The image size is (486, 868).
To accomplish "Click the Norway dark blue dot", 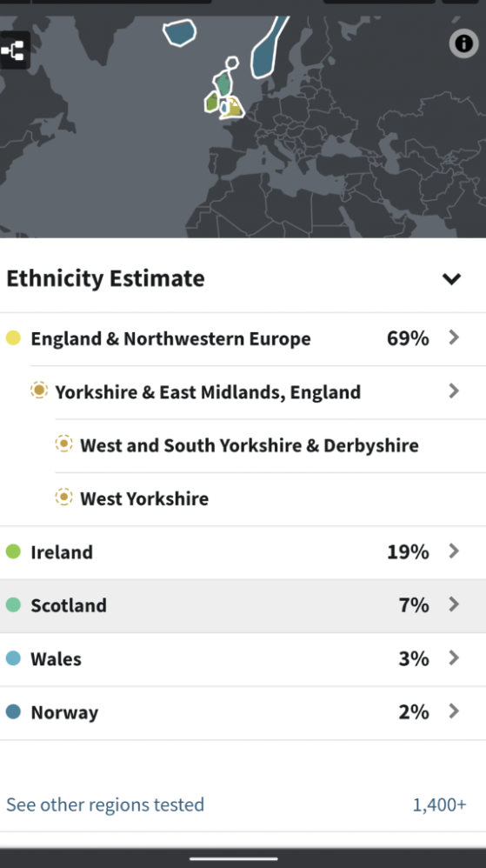I will (13, 711).
